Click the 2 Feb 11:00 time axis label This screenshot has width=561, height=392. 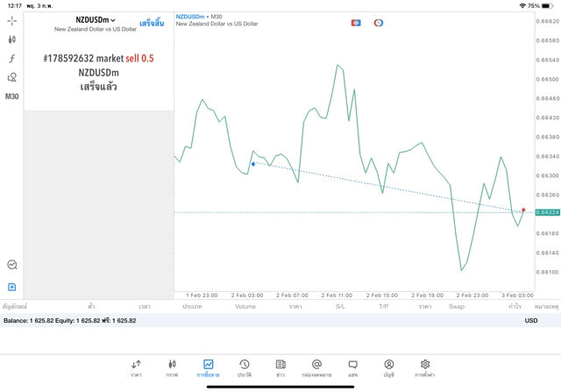337,296
